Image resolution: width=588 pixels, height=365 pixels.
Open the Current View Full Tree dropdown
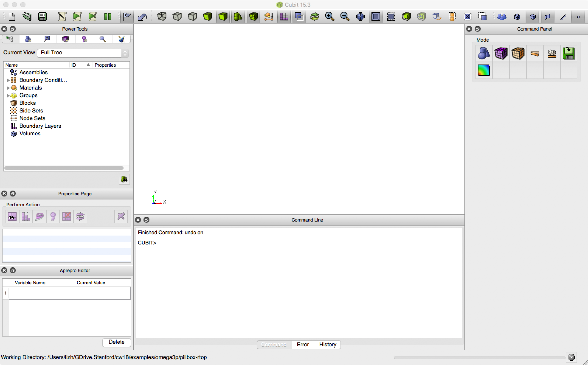coord(83,53)
